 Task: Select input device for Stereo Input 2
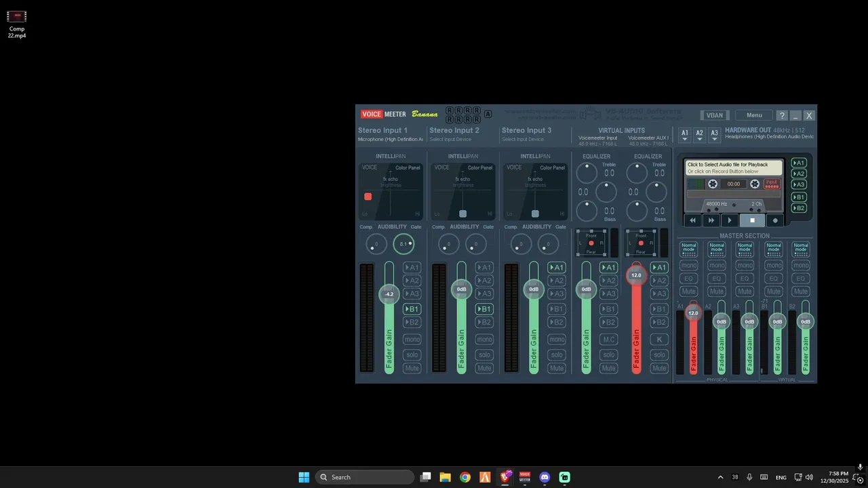coord(450,139)
